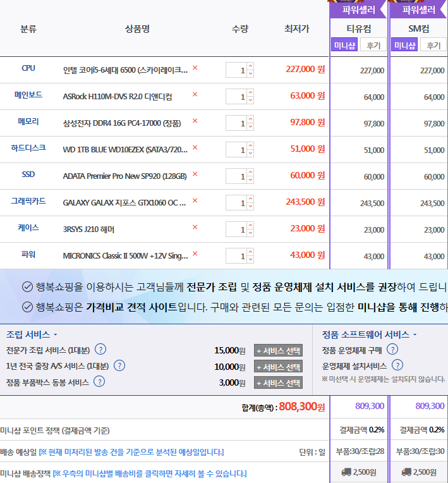Delete the MICRONICS Classic II power supply
The height and width of the screenshot is (483, 448).
tap(195, 254)
